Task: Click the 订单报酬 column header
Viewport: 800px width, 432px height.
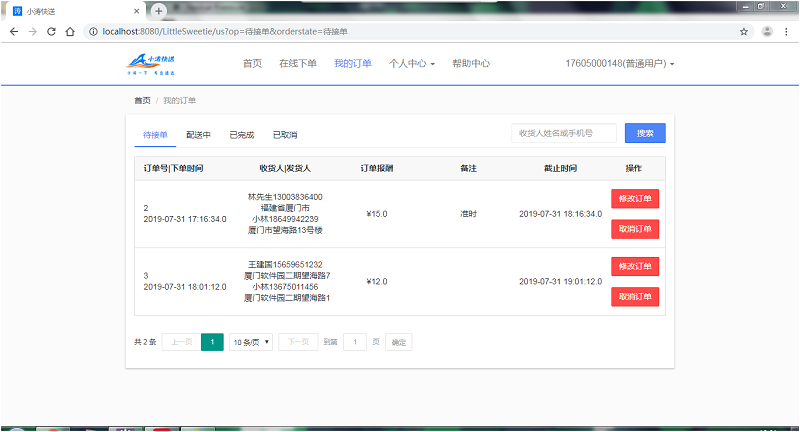Action: coord(377,168)
